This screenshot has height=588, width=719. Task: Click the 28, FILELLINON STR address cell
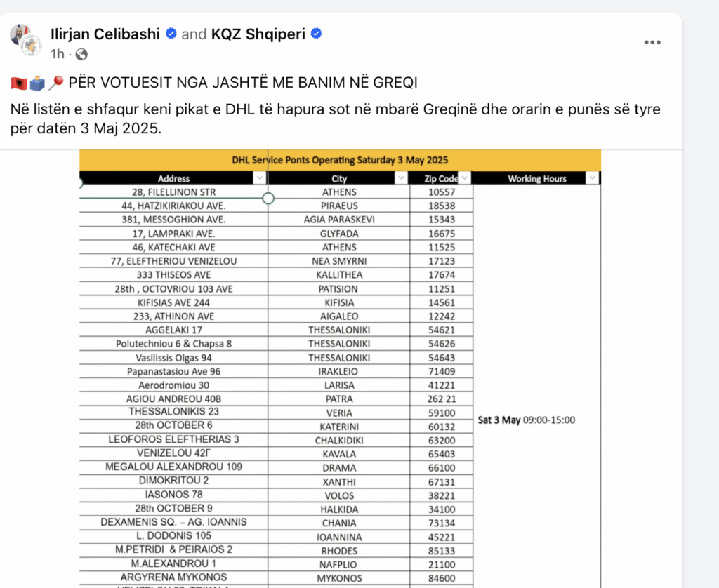(x=174, y=192)
